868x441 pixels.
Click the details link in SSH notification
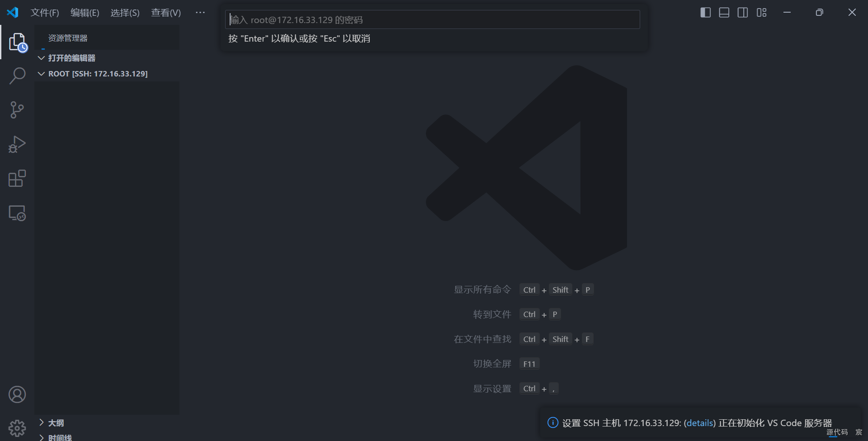click(x=699, y=423)
